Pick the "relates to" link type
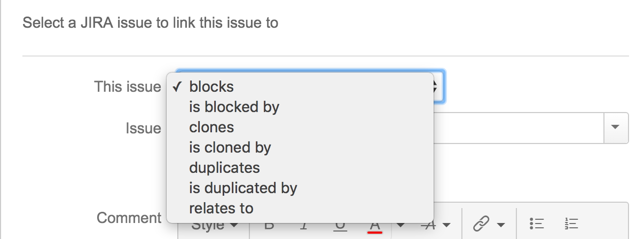 tap(221, 208)
